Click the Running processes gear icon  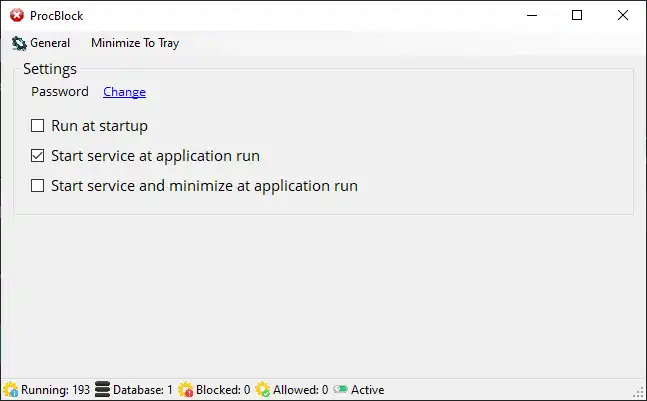[10, 390]
